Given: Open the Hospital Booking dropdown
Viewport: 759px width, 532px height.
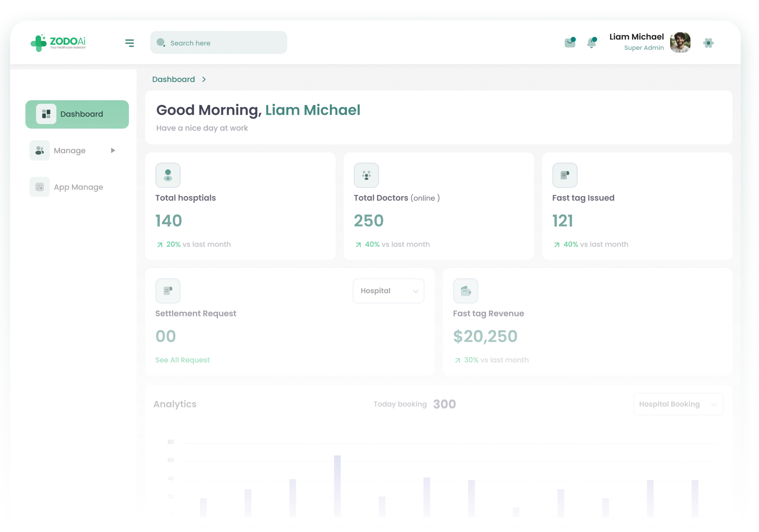Looking at the screenshot, I should pyautogui.click(x=678, y=404).
